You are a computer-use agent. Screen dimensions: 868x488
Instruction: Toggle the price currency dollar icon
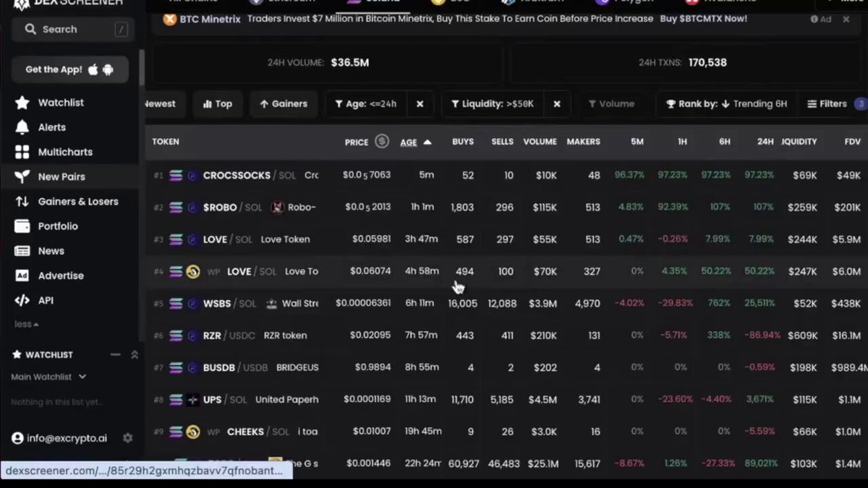(381, 141)
